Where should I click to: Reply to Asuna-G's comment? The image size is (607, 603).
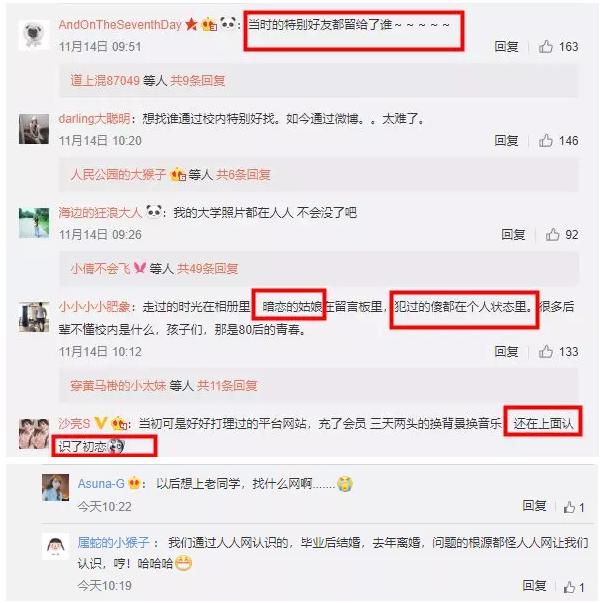[534, 505]
